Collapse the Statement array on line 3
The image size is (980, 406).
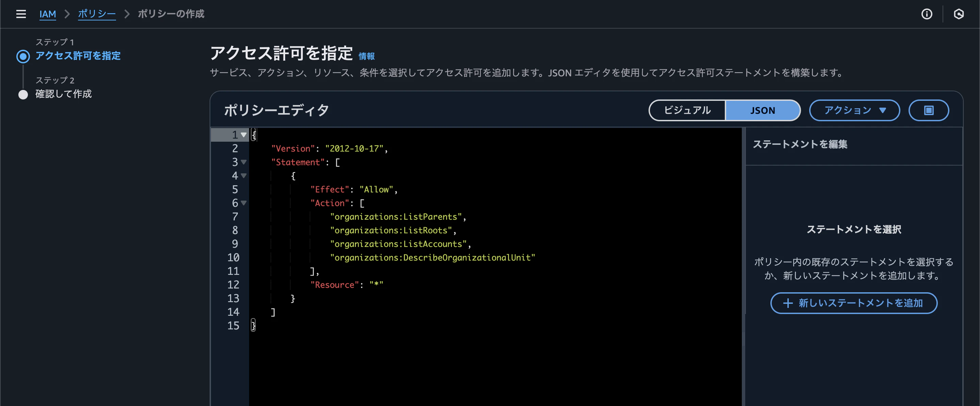pyautogui.click(x=244, y=162)
